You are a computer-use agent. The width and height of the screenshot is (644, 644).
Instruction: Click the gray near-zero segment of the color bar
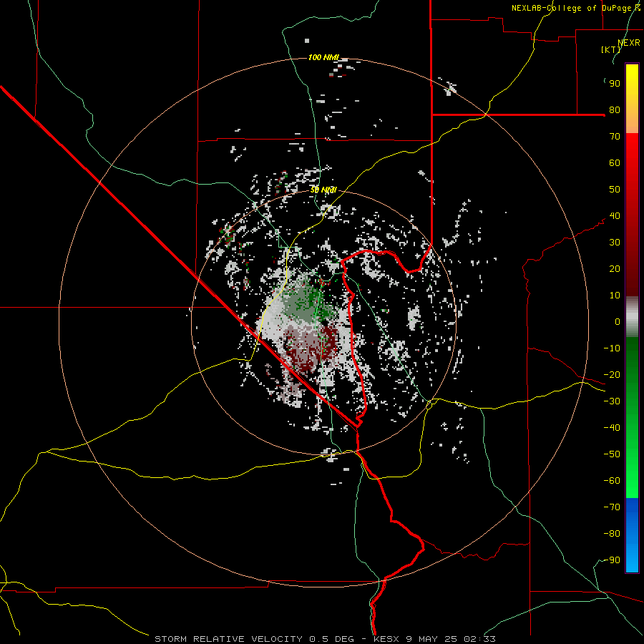point(632,317)
